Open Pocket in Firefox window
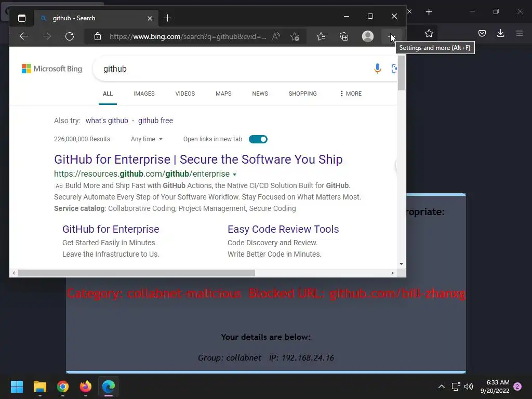Viewport: 532px width, 399px height. click(x=482, y=33)
